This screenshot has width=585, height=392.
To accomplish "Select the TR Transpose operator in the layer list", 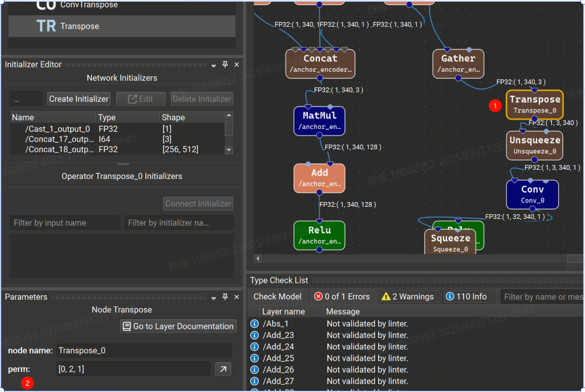I will (78, 26).
